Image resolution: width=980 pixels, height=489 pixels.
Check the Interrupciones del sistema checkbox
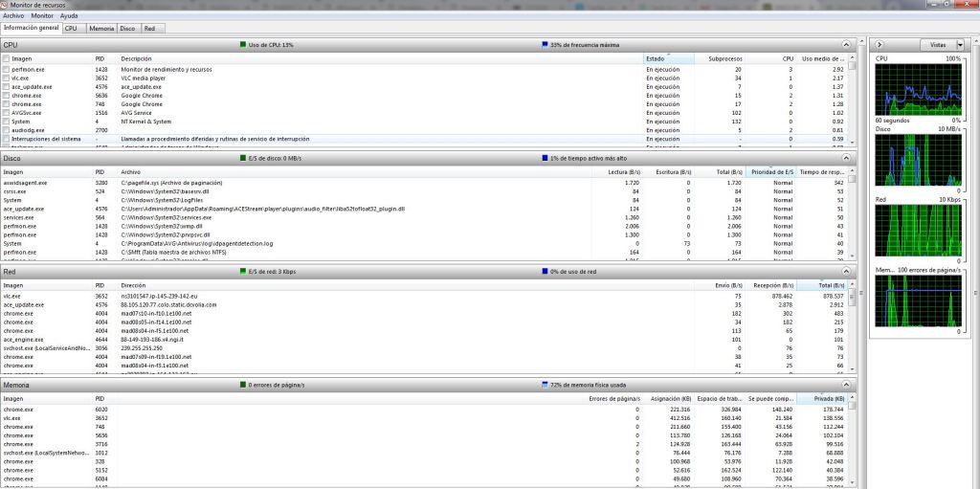7,139
